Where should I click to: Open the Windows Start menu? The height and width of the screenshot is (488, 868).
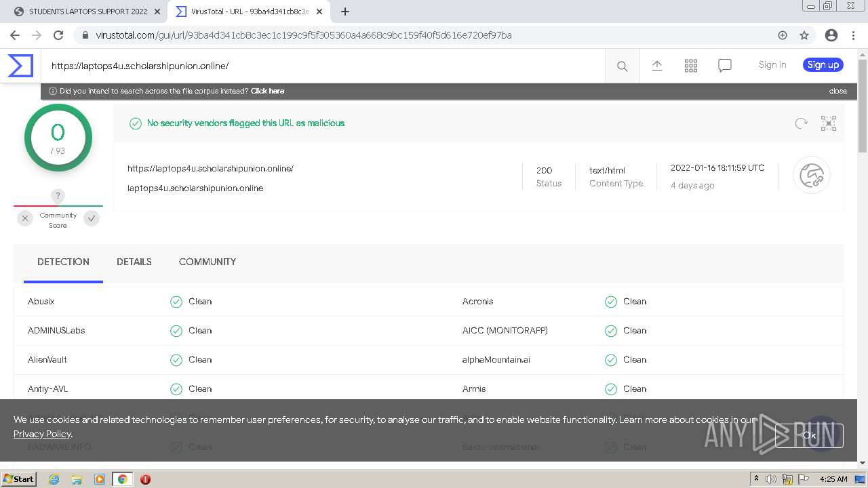(19, 479)
